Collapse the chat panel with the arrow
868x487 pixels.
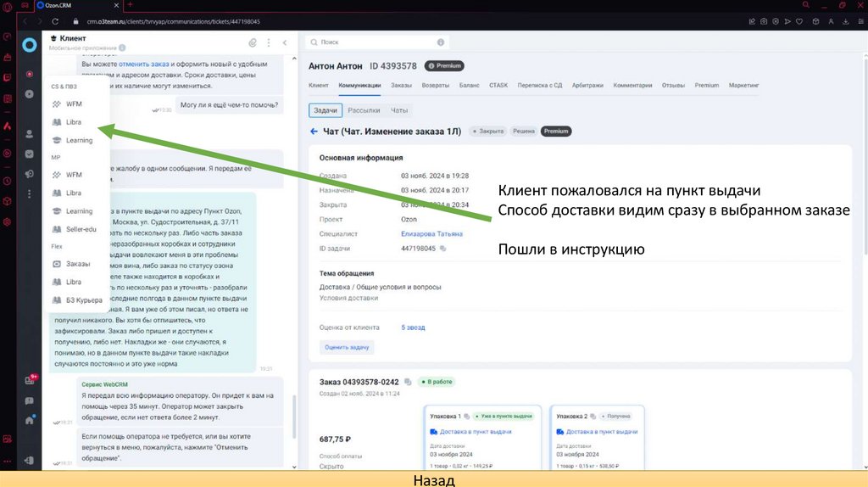pyautogui.click(x=285, y=42)
